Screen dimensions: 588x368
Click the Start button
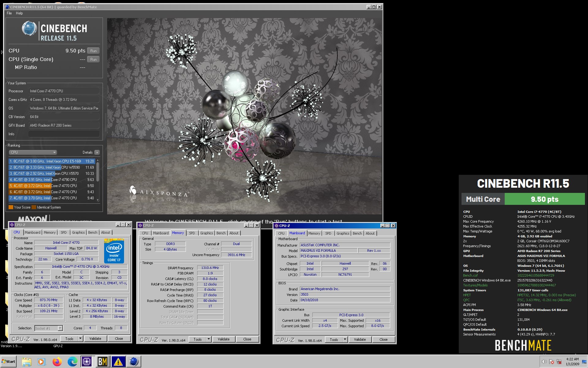[x=8, y=362]
